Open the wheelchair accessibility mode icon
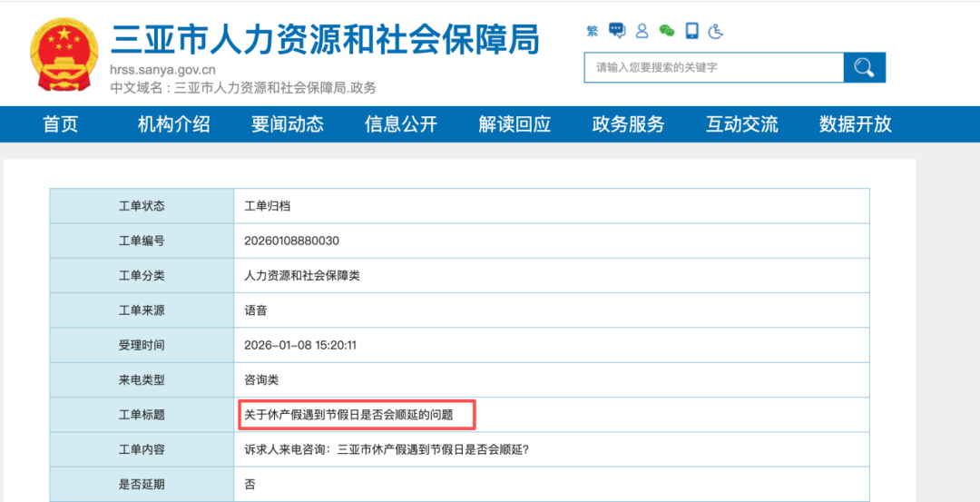This screenshot has height=502, width=980. pos(716,31)
